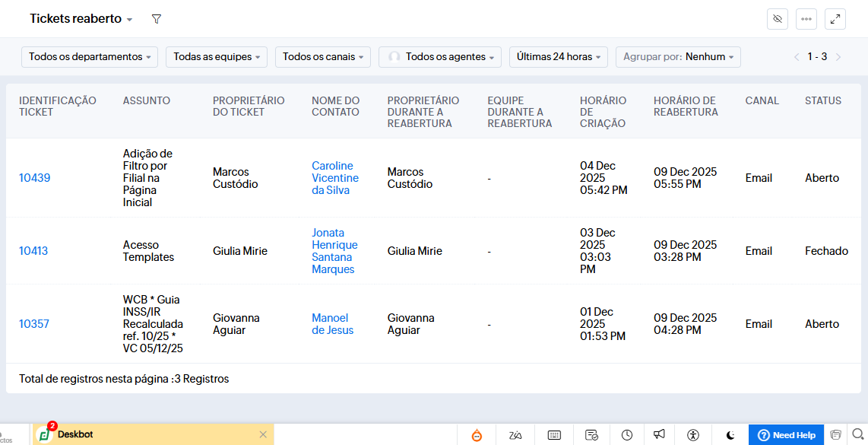Viewport: 868px width, 445px height.
Task: Open keyboard shortcuts icon in bottom bar
Action: (x=554, y=435)
